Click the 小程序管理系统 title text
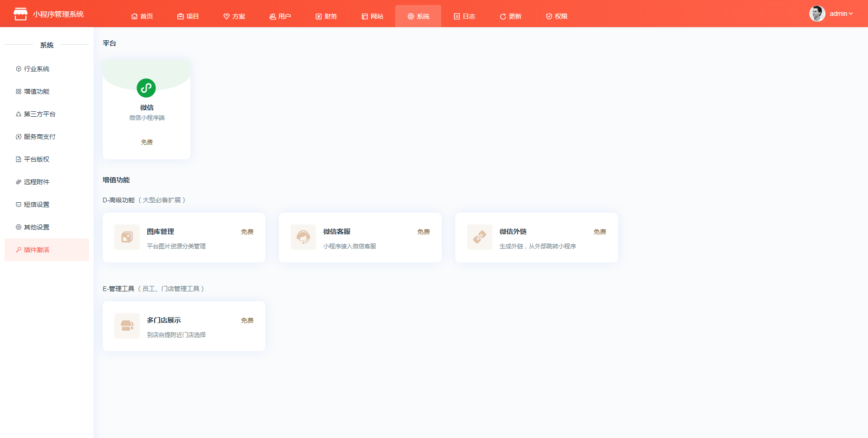868x438 pixels. [x=58, y=14]
